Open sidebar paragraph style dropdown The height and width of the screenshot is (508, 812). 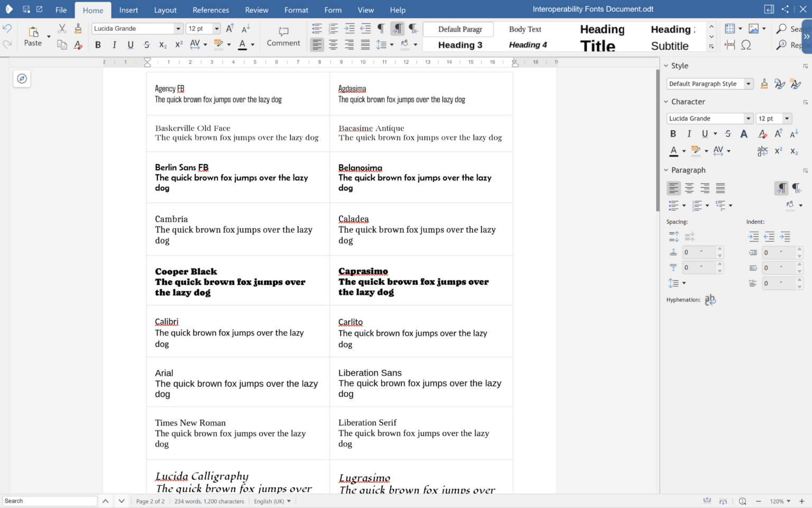coord(748,84)
